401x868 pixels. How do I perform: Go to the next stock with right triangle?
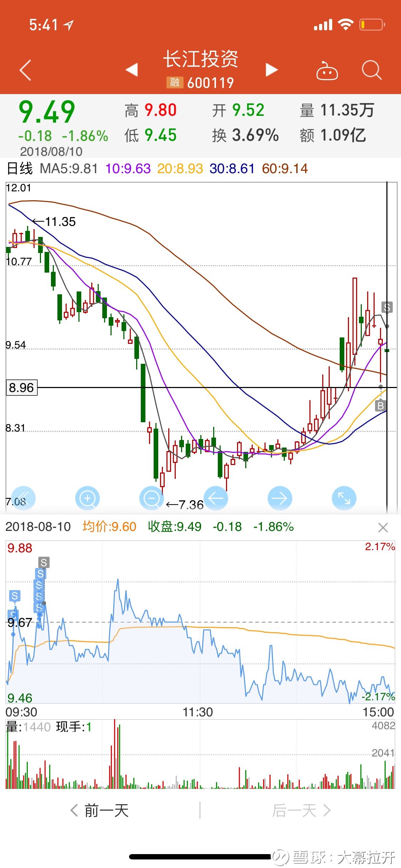click(x=272, y=70)
